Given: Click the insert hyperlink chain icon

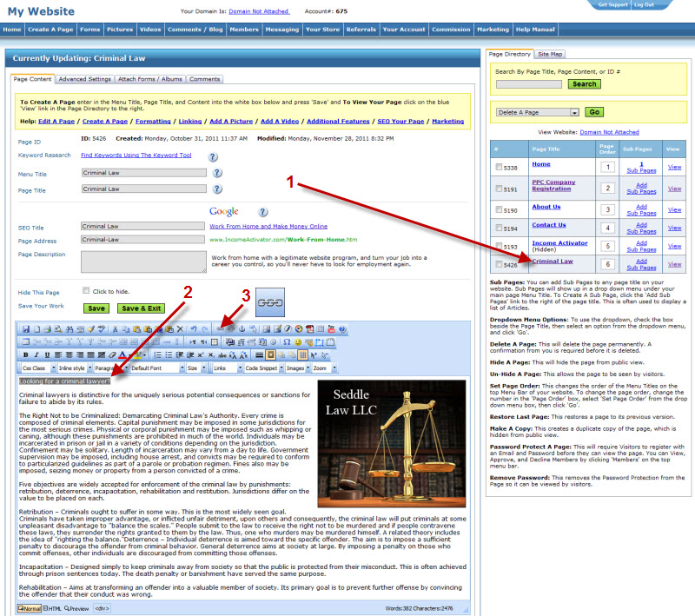Looking at the screenshot, I should click(221, 329).
